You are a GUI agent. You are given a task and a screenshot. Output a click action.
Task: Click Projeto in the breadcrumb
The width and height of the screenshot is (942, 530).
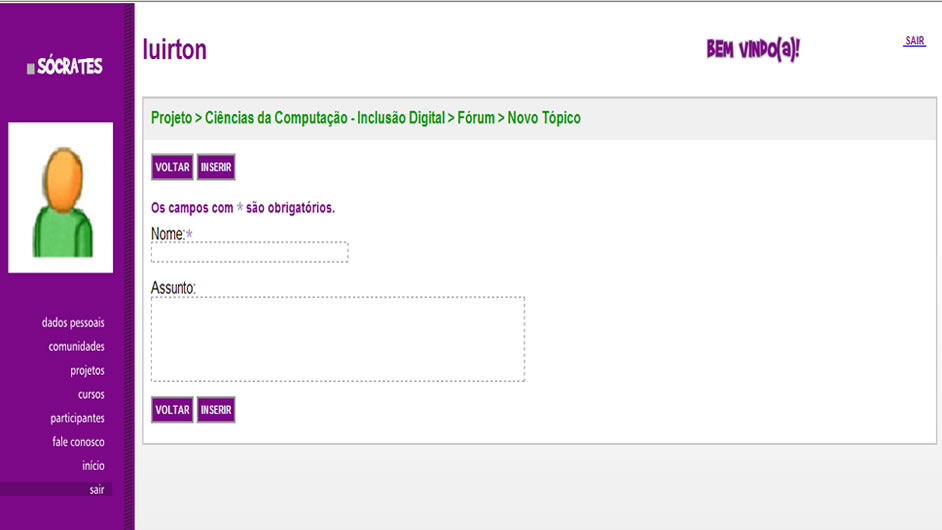[171, 118]
